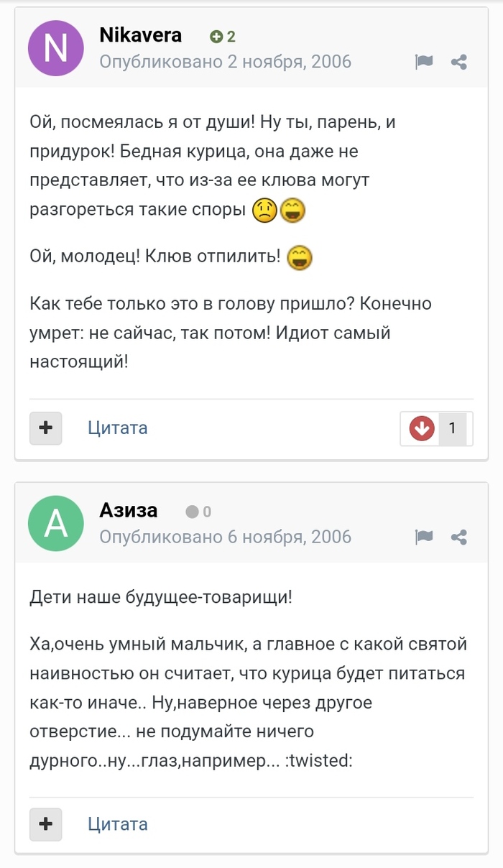Screen dimensions: 503x868
Task: Toggle multiquote plus on Азиза's post
Action: [46, 823]
